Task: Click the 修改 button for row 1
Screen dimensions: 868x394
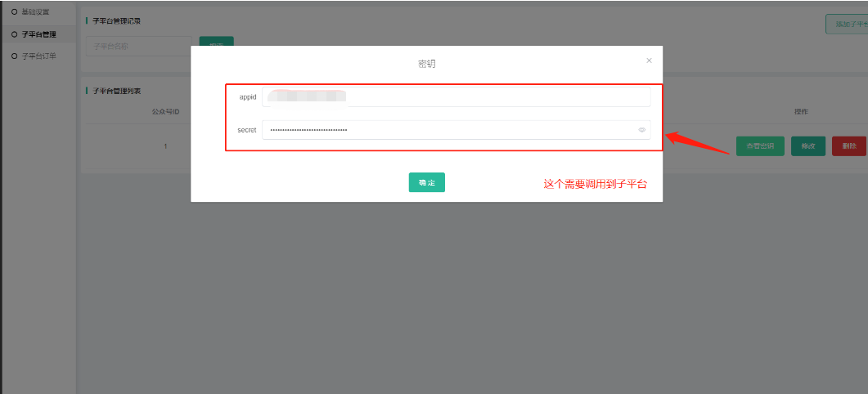Action: tap(808, 146)
